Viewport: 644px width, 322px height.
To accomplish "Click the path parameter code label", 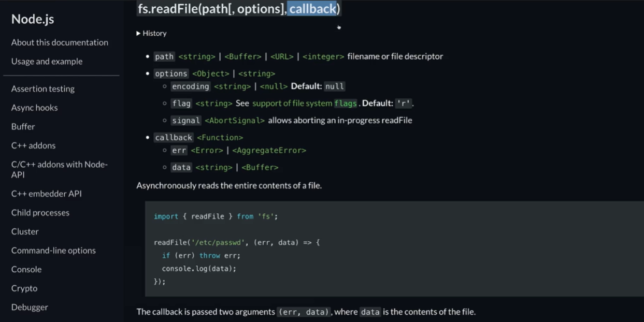I will tap(164, 56).
